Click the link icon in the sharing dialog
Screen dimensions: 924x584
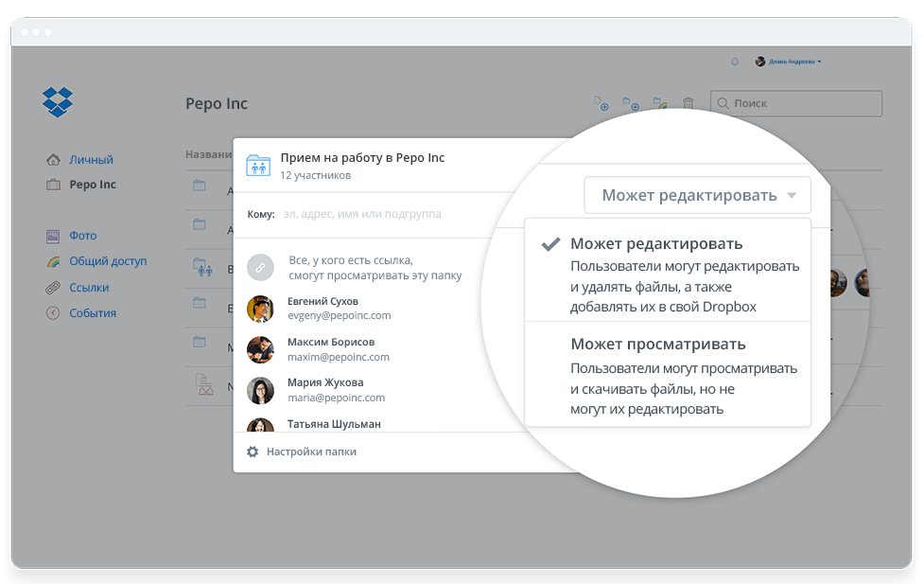[x=260, y=266]
